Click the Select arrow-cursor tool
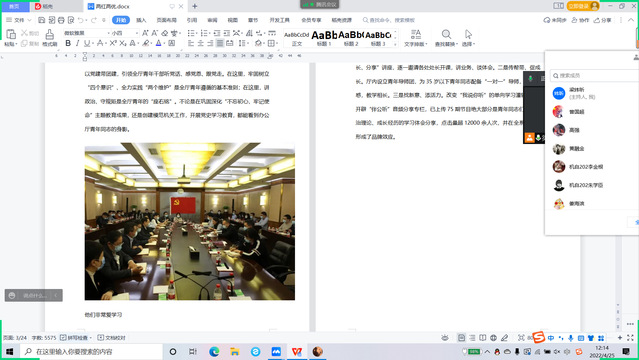639x360 pixels. point(468,34)
